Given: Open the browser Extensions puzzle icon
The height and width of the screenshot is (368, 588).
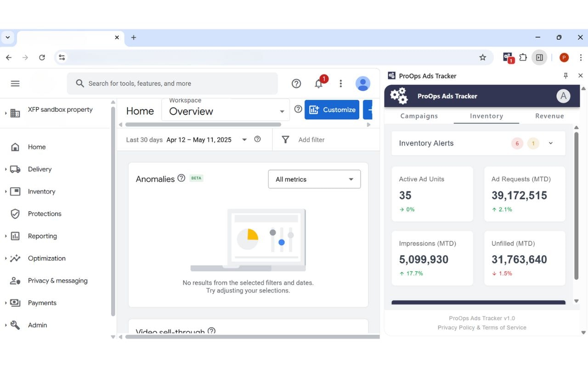Looking at the screenshot, I should [523, 57].
